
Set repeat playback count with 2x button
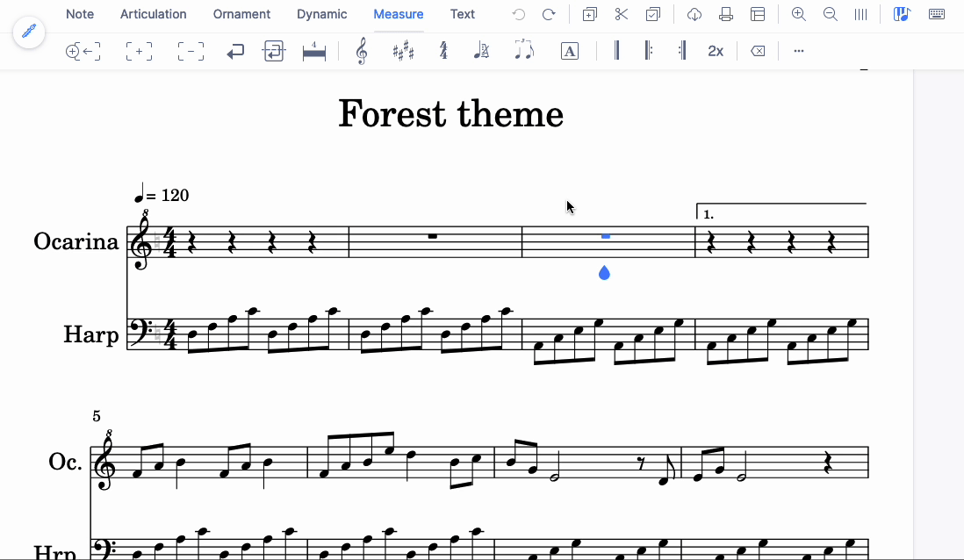(716, 50)
